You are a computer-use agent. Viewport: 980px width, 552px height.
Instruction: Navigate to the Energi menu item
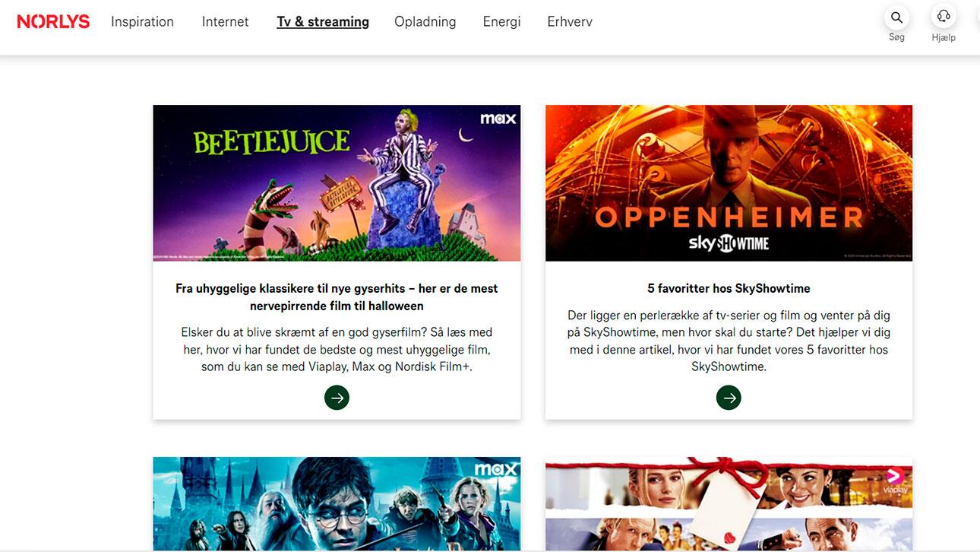pyautogui.click(x=501, y=21)
